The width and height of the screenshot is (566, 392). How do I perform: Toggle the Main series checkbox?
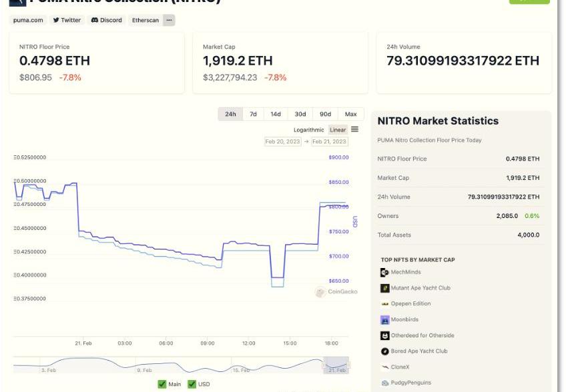coord(162,384)
